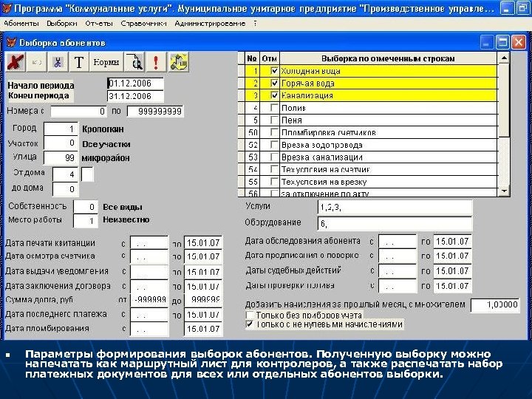
Task: Click the Дата печати квитанции end field
Action: (x=203, y=243)
